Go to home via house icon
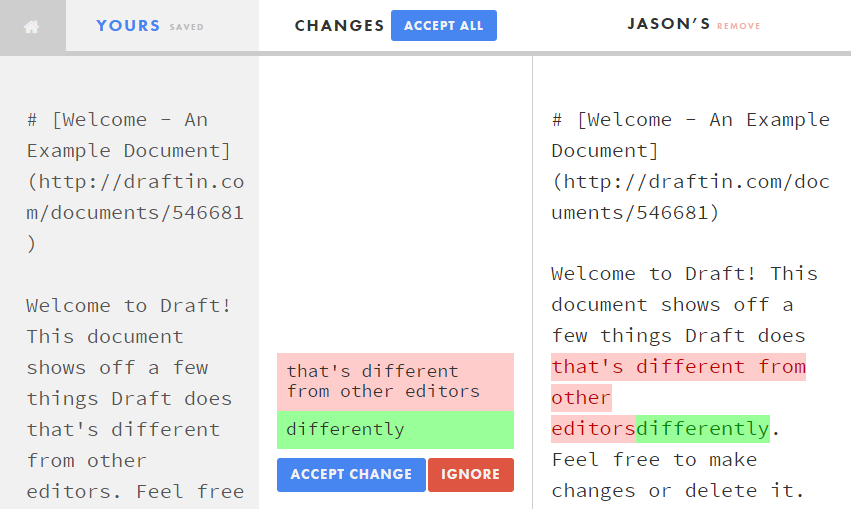The width and height of the screenshot is (851, 509). [x=31, y=26]
